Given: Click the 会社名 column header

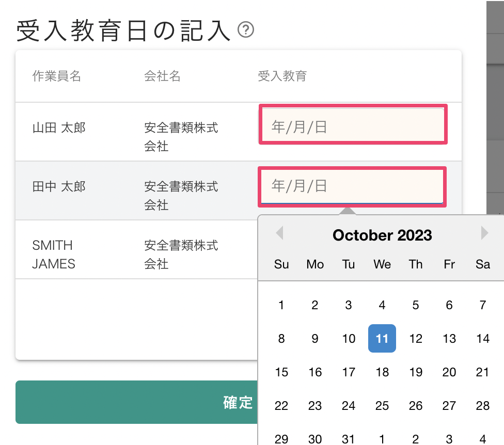Looking at the screenshot, I should [162, 76].
